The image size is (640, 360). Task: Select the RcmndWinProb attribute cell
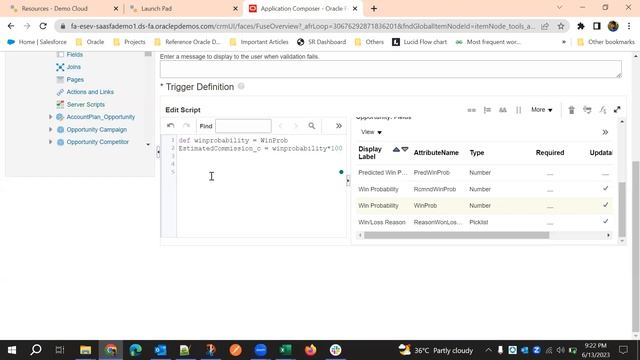point(435,189)
